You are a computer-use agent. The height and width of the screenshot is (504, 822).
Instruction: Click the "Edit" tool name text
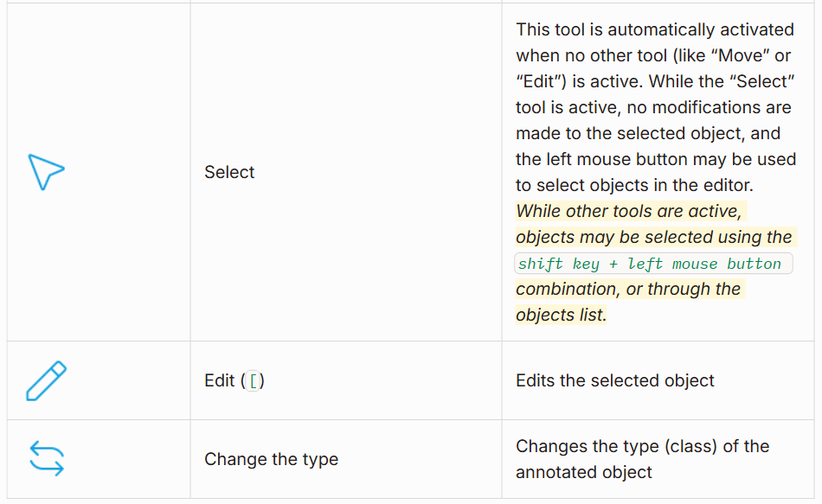220,380
